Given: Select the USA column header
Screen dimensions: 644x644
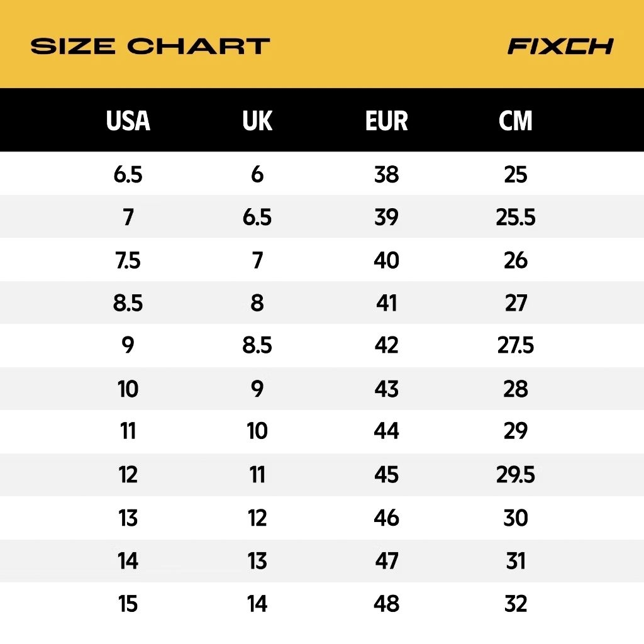Looking at the screenshot, I should point(128,121).
